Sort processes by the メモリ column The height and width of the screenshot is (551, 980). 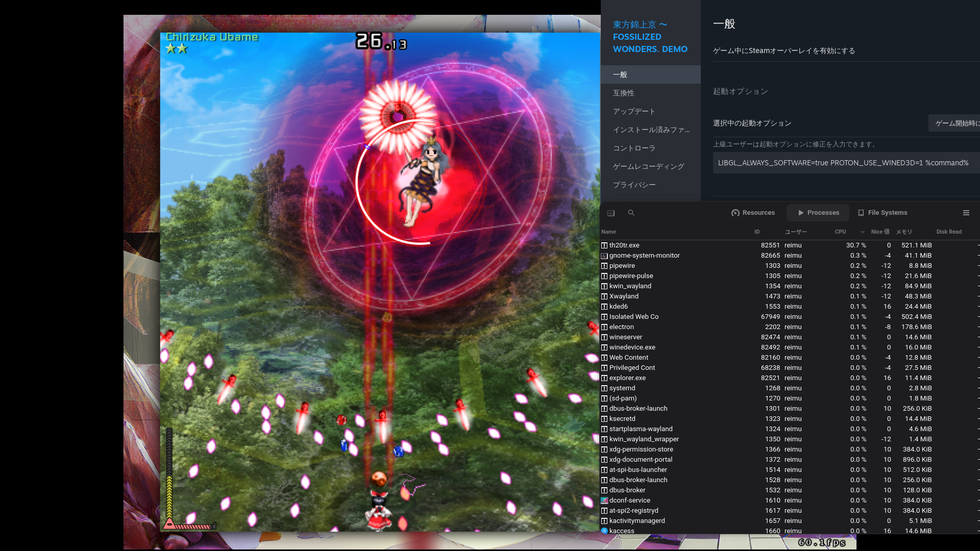click(904, 232)
